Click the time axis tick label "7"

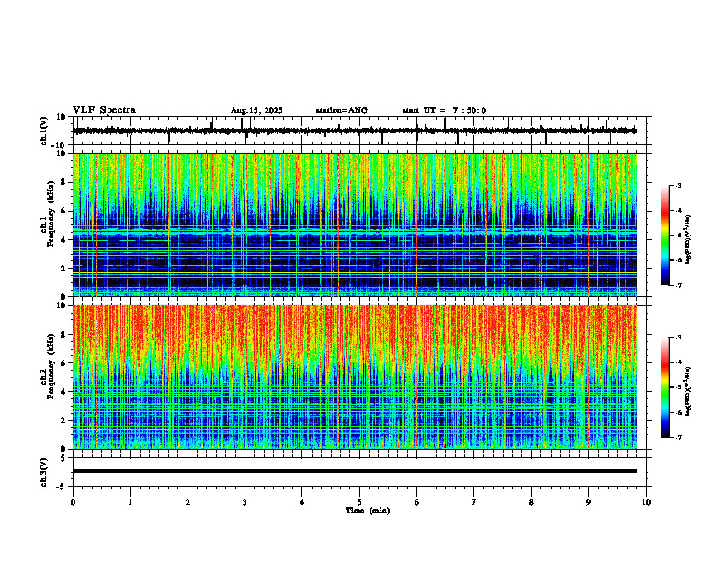pyautogui.click(x=474, y=502)
